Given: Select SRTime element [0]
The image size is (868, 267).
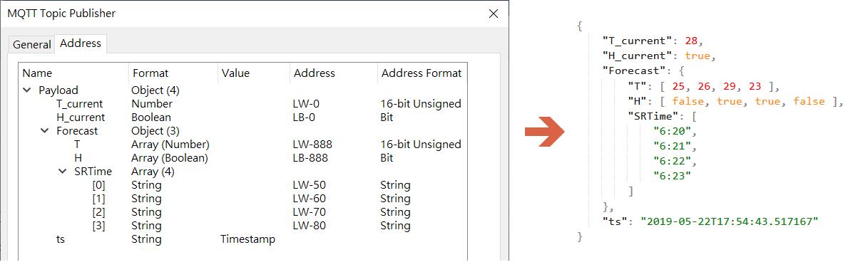Looking at the screenshot, I should 242,185.
